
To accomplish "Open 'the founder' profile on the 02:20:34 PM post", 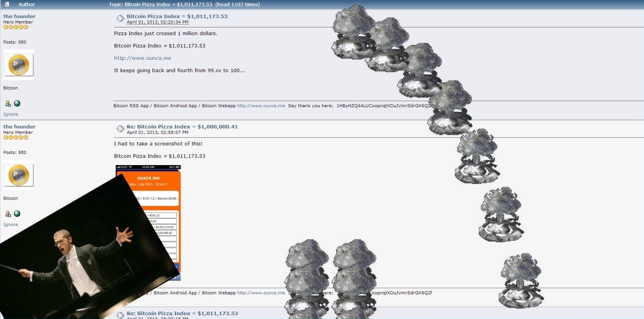I will pyautogui.click(x=19, y=16).
